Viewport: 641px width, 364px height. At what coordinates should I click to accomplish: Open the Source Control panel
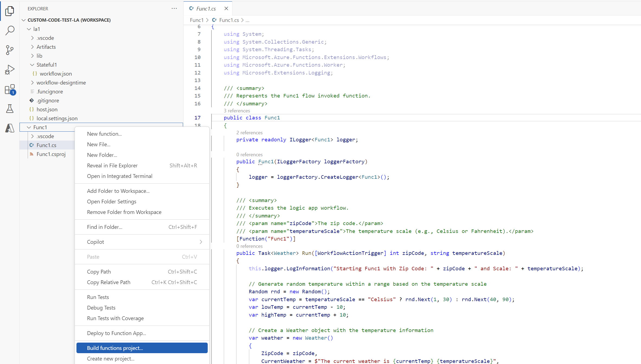10,50
